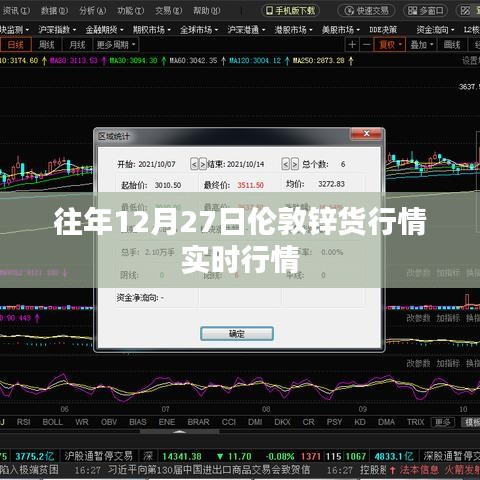Select the ENE indicator tab
The height and width of the screenshot is (480, 480).
(x=167, y=422)
